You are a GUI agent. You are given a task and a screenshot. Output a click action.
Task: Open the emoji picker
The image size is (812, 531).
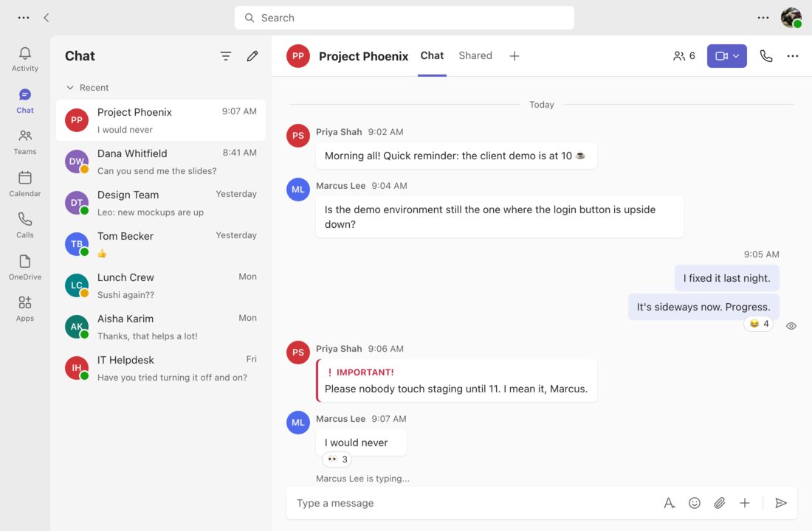[695, 503]
